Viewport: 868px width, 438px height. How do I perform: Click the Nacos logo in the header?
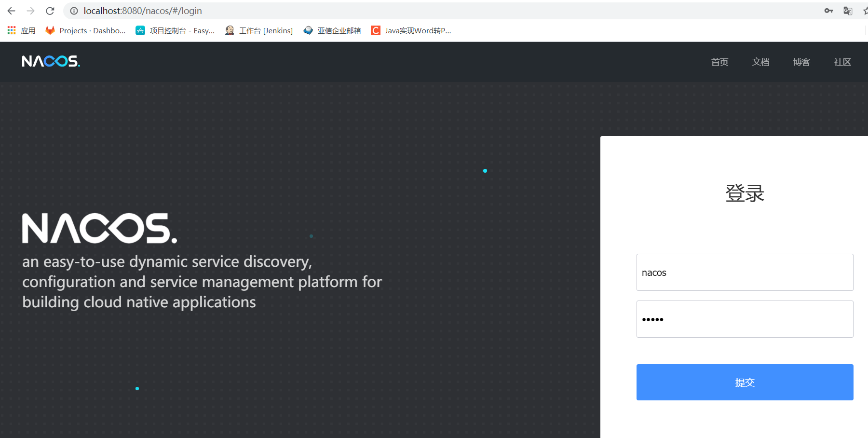tap(51, 61)
